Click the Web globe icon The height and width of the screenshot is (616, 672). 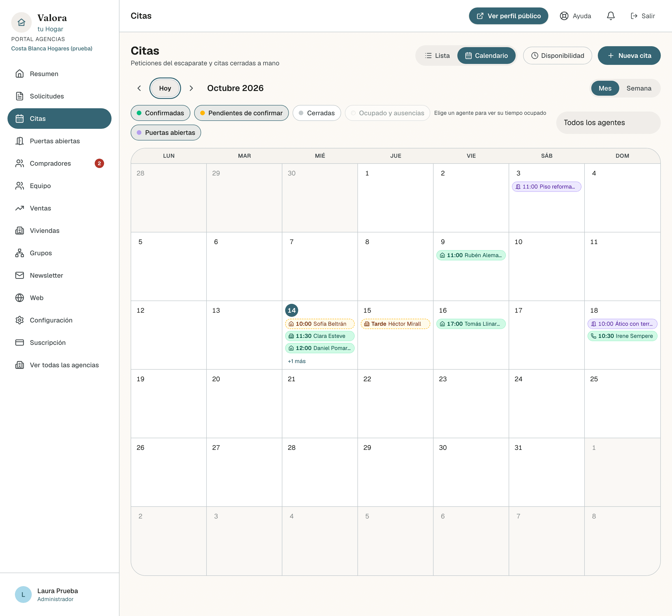coord(20,298)
